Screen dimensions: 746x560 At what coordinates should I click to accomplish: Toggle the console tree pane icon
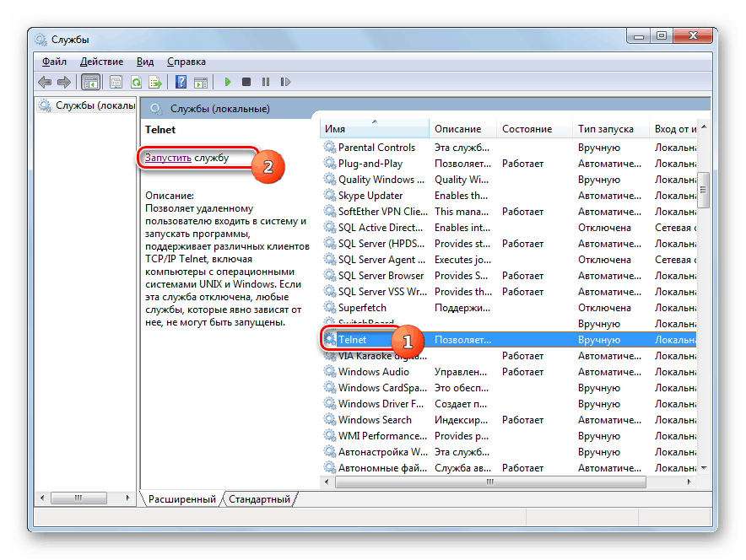coord(90,81)
